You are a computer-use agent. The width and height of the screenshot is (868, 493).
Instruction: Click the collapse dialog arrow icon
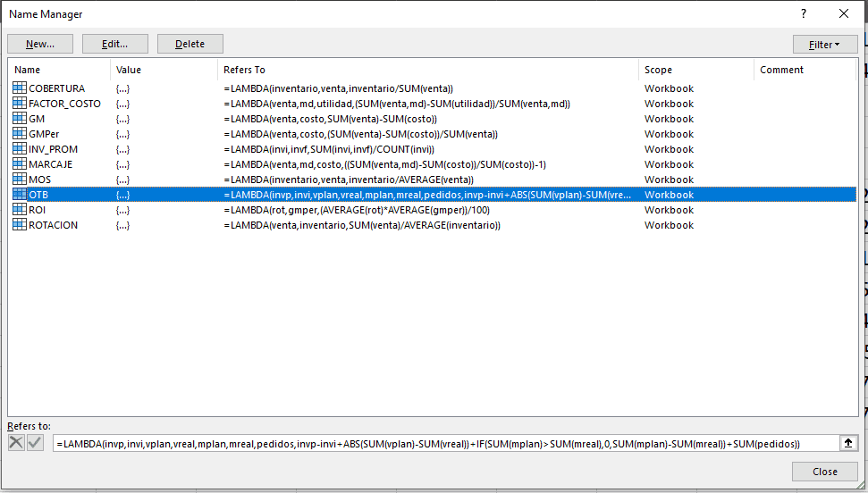click(x=847, y=443)
